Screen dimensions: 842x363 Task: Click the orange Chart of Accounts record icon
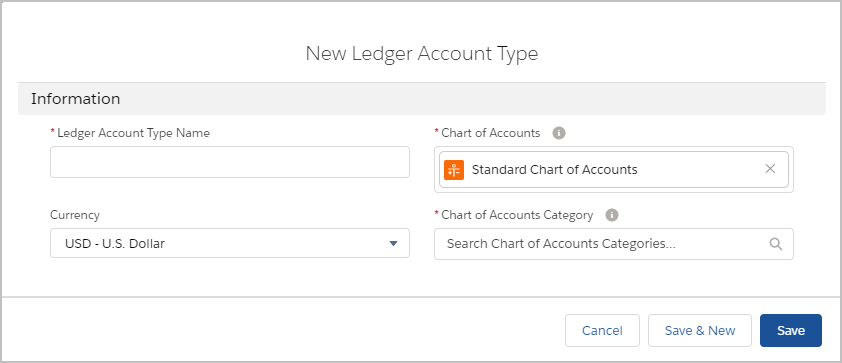454,170
